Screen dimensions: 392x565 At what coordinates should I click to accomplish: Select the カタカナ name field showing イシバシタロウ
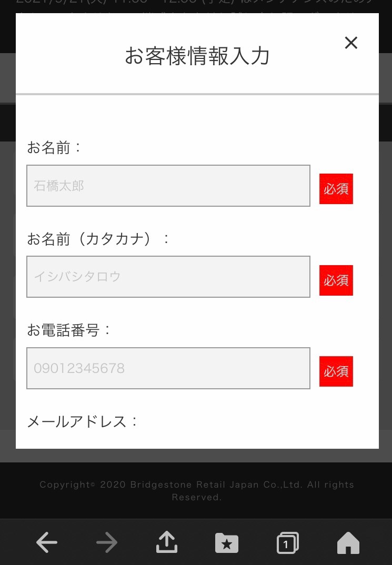(x=168, y=277)
